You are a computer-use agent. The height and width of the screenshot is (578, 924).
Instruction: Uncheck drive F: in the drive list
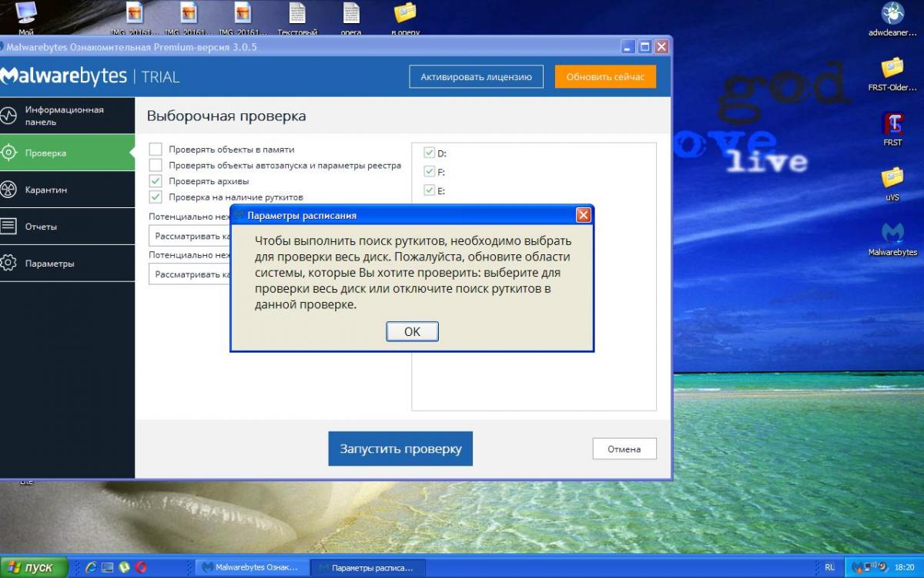tap(430, 171)
